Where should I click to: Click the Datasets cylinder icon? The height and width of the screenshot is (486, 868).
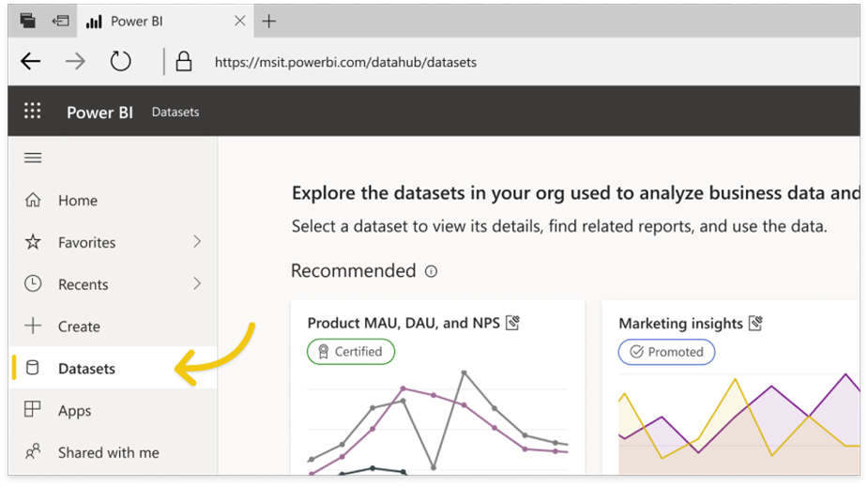[x=33, y=368]
